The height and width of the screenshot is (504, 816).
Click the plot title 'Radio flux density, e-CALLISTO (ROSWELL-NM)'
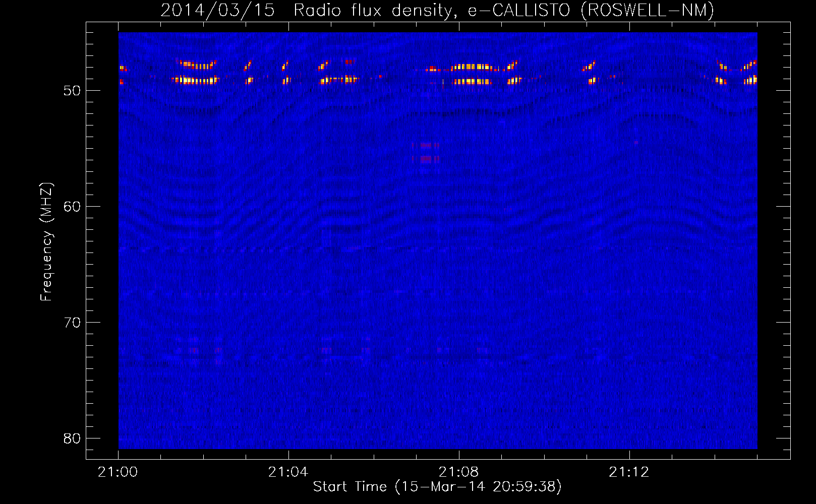(x=504, y=10)
